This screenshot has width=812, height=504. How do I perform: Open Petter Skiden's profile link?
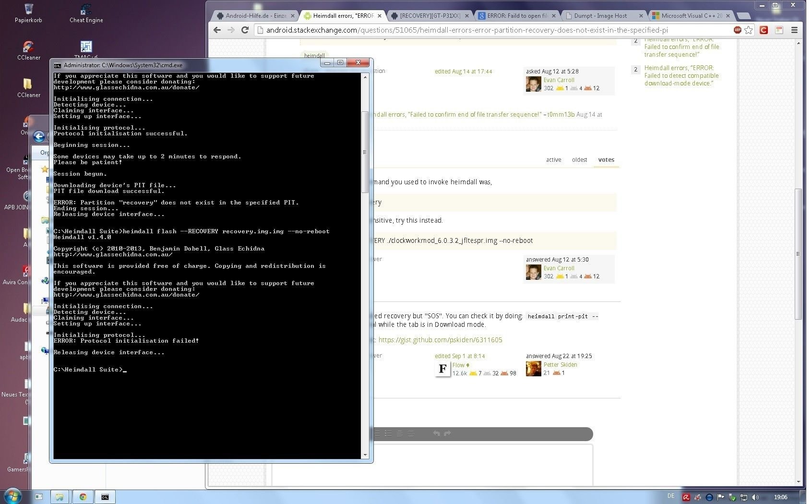tap(560, 365)
